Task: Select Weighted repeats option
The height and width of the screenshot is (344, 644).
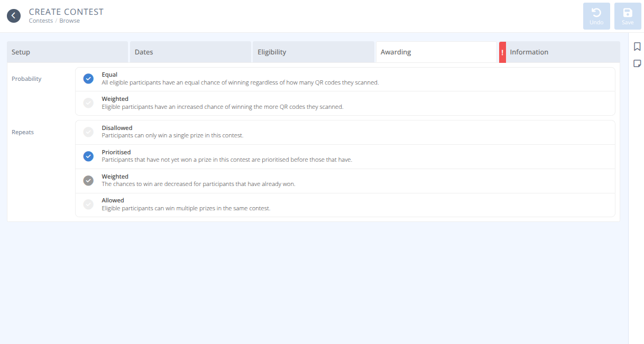Action: [345, 181]
